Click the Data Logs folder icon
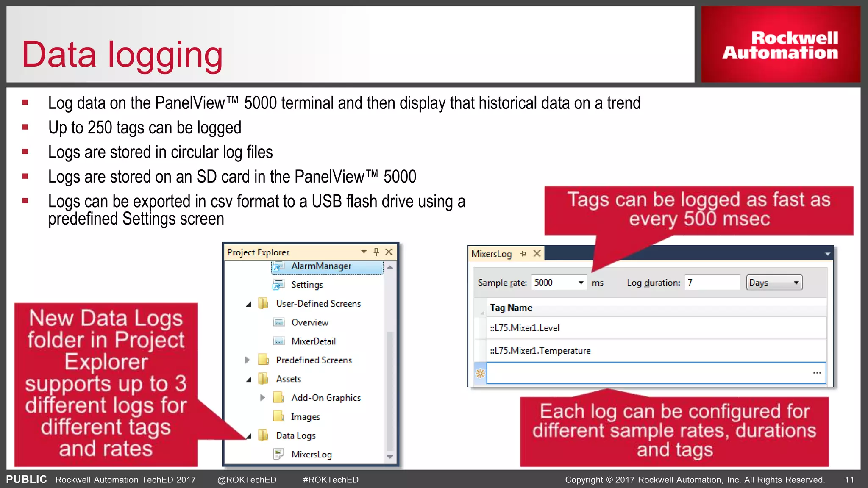The image size is (868, 488). coord(263,435)
